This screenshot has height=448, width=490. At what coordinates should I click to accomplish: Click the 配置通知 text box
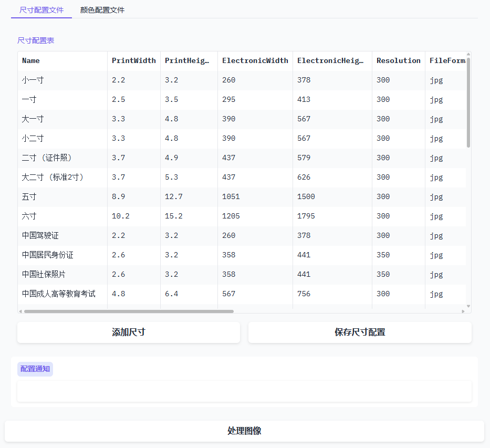pyautogui.click(x=244, y=391)
